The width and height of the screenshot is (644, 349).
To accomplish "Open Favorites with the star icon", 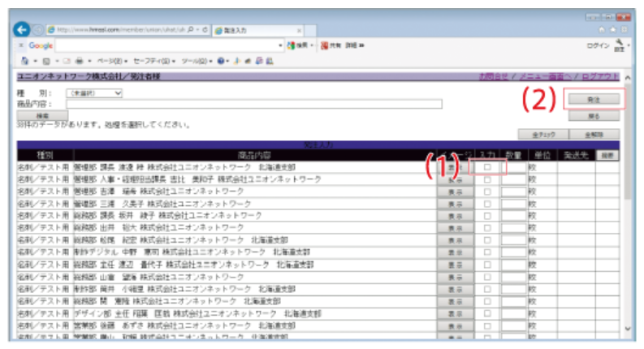I will coord(613,29).
